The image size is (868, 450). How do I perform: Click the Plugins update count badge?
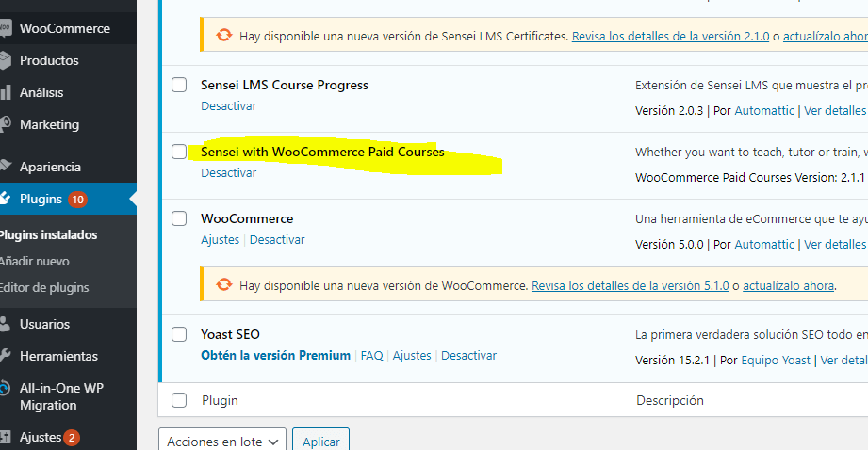[x=77, y=199]
